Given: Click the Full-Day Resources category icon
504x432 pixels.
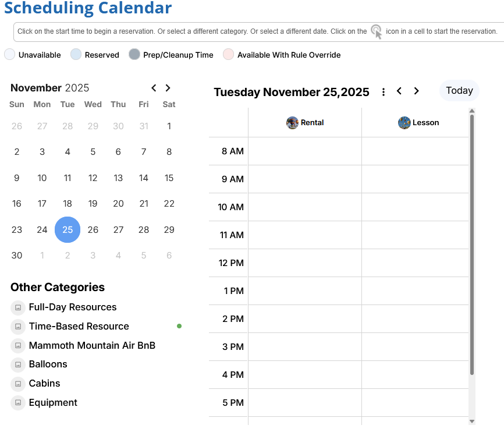Looking at the screenshot, I should tap(18, 307).
